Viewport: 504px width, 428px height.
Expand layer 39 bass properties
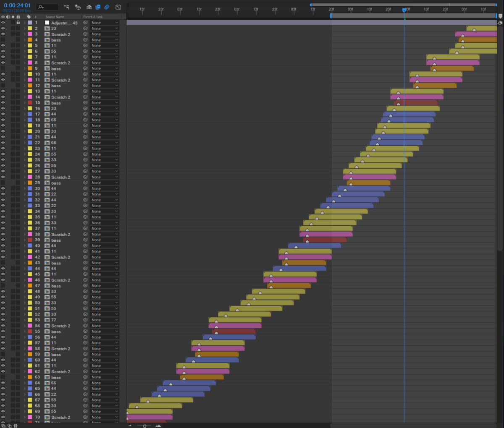25,240
